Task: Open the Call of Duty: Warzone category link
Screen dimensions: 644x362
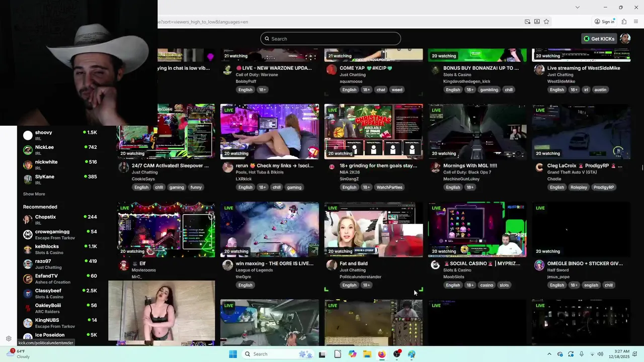Action: (x=257, y=75)
